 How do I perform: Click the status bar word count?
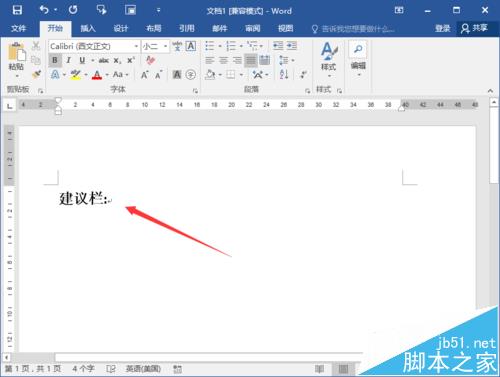tap(83, 369)
